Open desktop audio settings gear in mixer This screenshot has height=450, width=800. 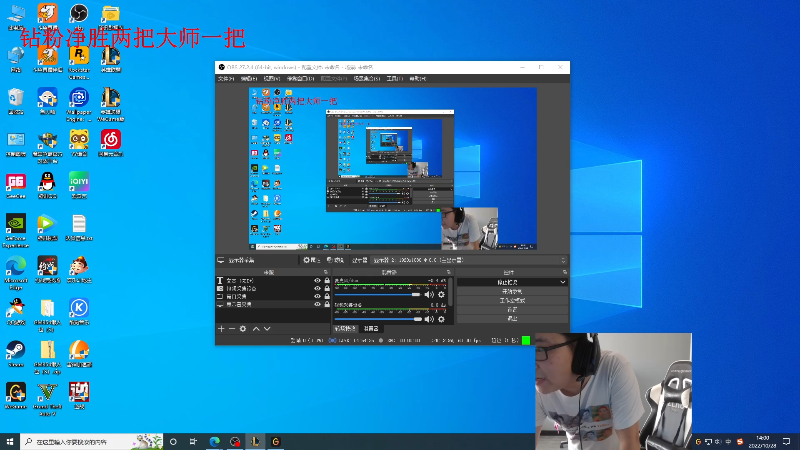point(441,294)
